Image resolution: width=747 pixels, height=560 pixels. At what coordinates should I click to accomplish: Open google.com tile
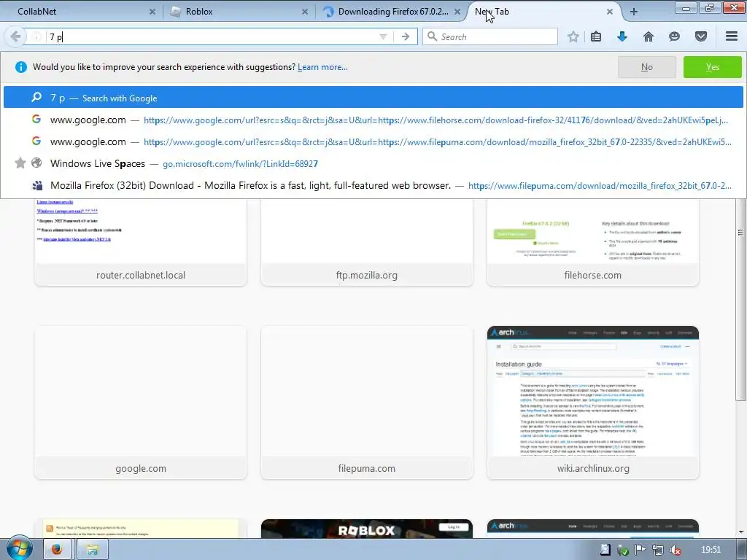click(141, 402)
